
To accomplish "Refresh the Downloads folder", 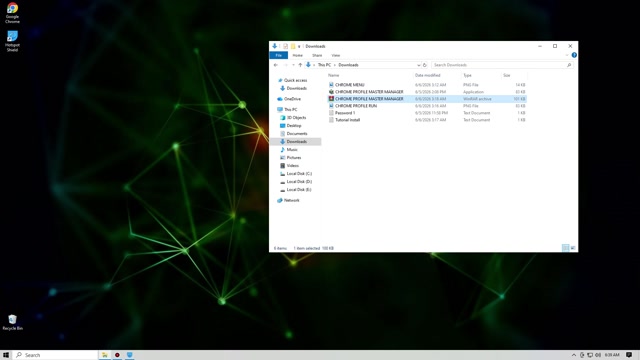I will [x=424, y=65].
